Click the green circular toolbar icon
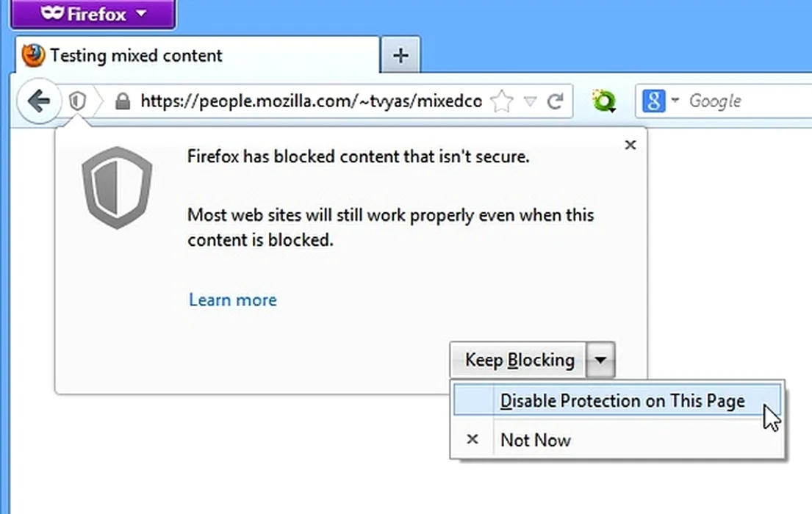 tap(604, 101)
